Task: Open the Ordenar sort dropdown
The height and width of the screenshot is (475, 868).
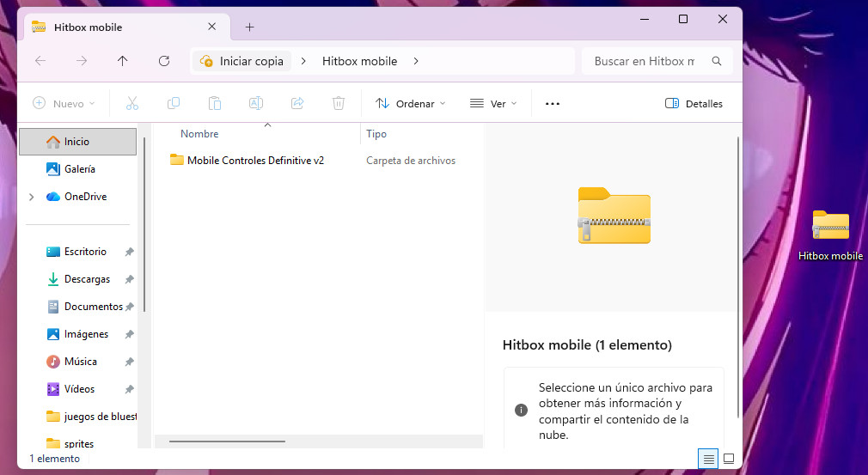Action: [410, 103]
